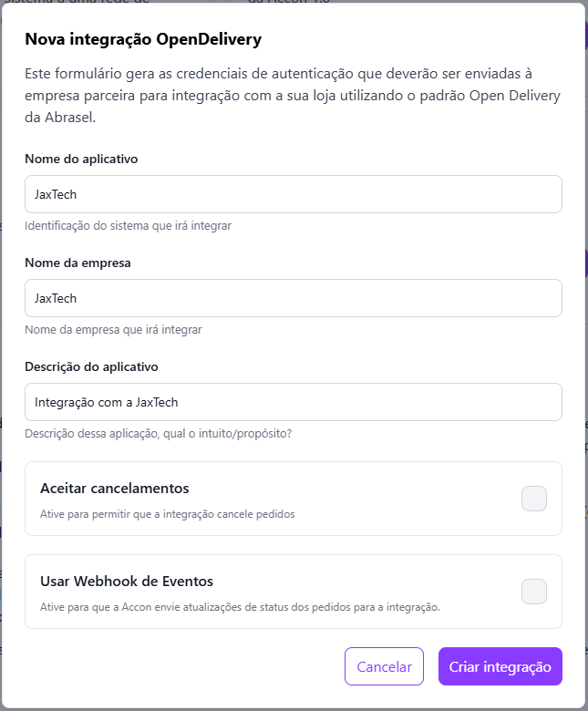Click the Aceitar cancelamentos heading text
This screenshot has height=711, width=588.
115,488
